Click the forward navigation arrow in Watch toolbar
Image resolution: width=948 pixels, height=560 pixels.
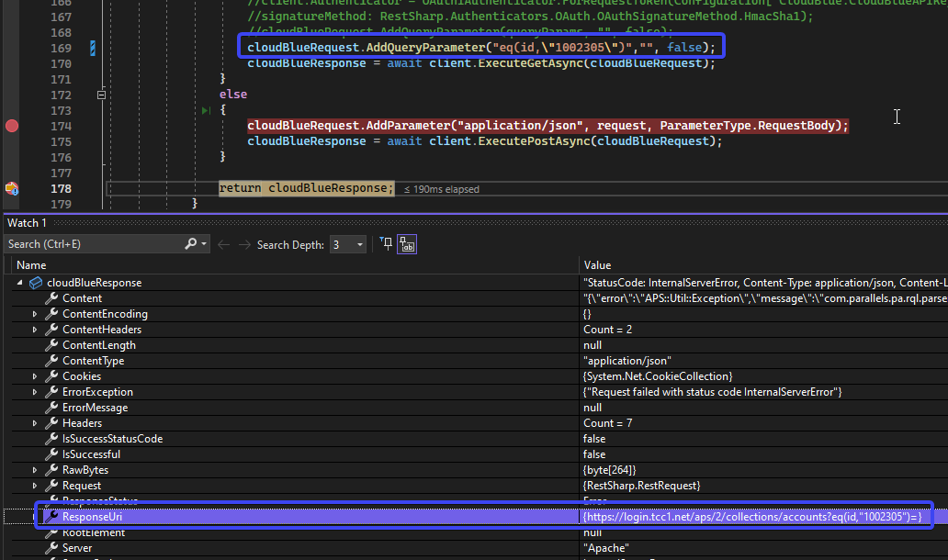(246, 243)
